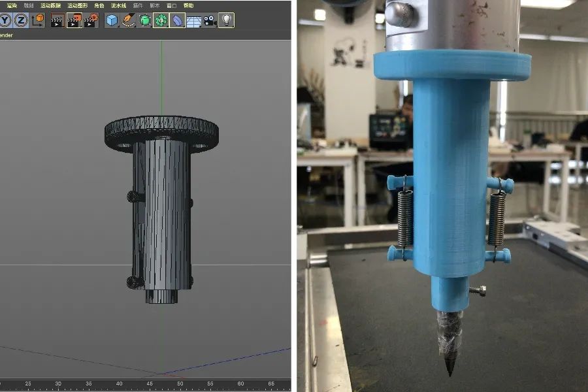Image resolution: width=588 pixels, height=392 pixels.
Task: Jump to frame 60 on timeline ruler
Action: pyautogui.click(x=240, y=384)
